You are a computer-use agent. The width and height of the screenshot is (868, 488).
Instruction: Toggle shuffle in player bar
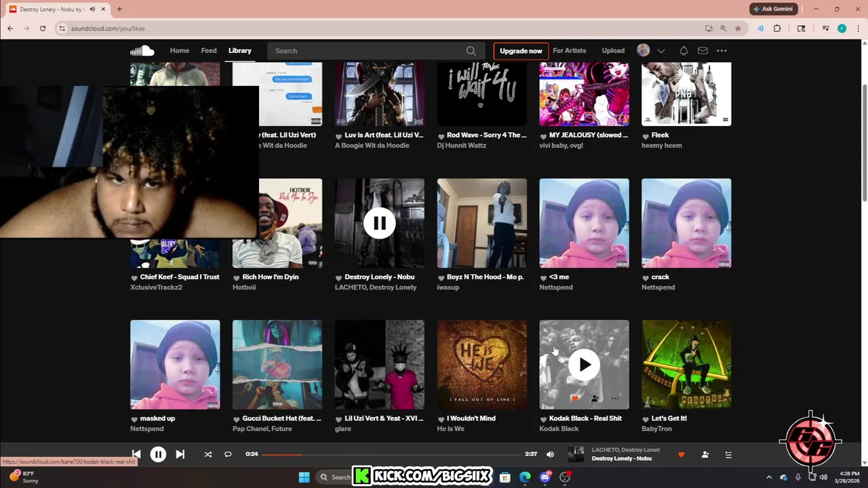tap(208, 454)
